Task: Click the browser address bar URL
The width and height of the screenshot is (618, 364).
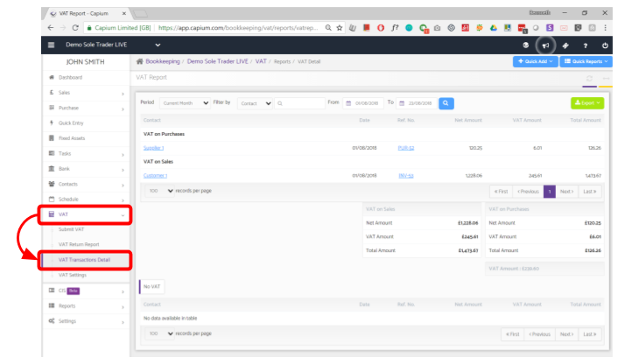Action: click(238, 28)
